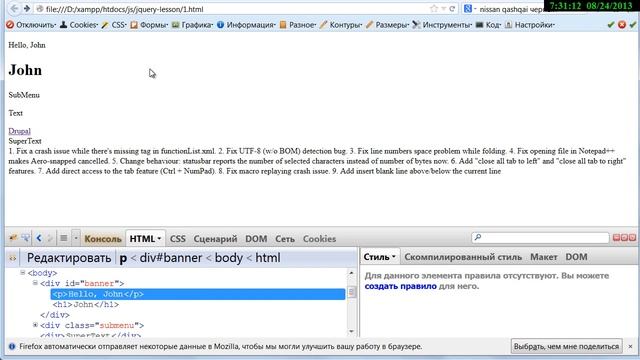Expand the div class=submenu node
The width and height of the screenshot is (640, 360).
pos(35,325)
